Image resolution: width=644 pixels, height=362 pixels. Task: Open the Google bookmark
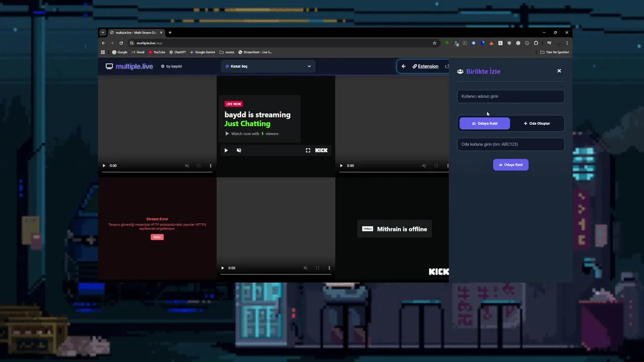120,52
